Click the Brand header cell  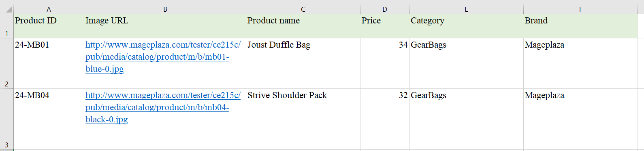coord(580,26)
